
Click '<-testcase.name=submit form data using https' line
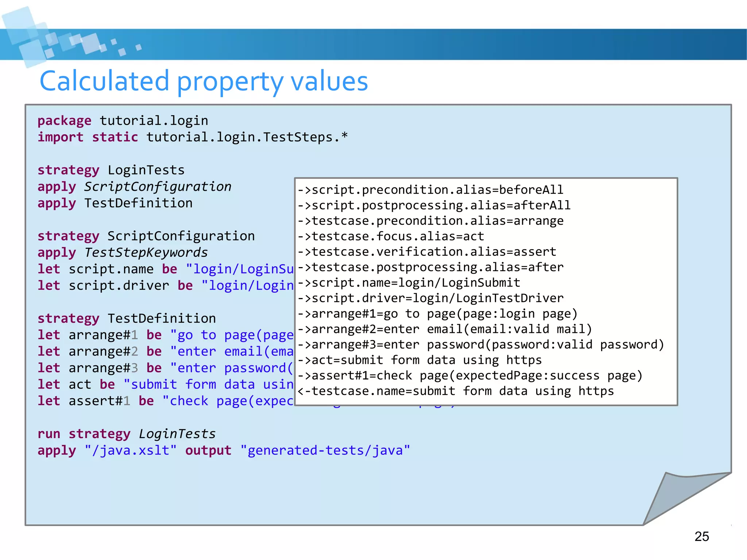click(456, 391)
